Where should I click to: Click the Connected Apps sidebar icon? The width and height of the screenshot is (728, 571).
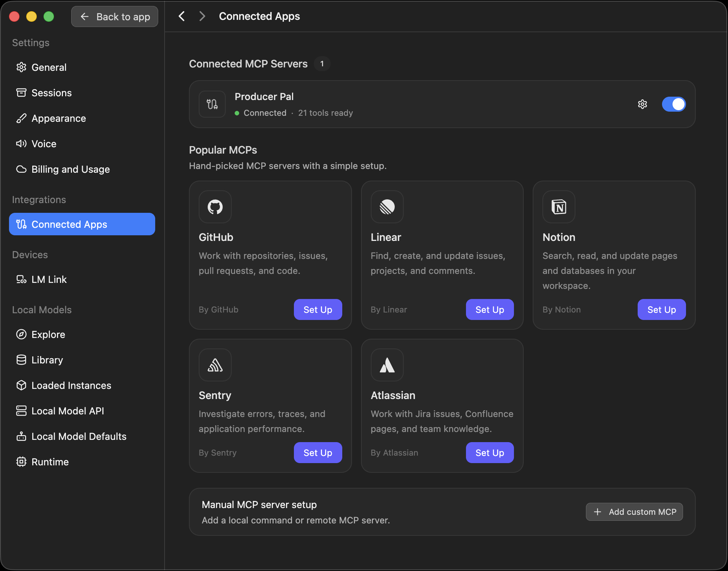pyautogui.click(x=21, y=224)
